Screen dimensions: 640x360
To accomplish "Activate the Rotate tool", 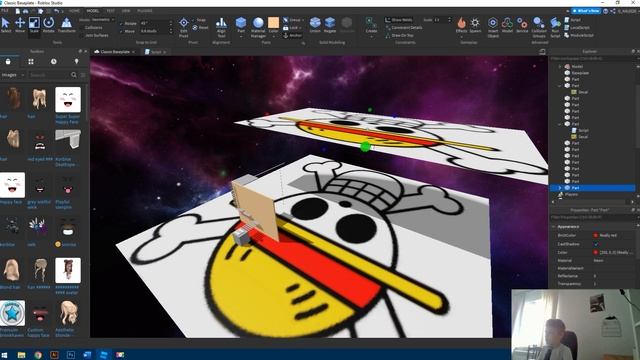I will (x=49, y=25).
